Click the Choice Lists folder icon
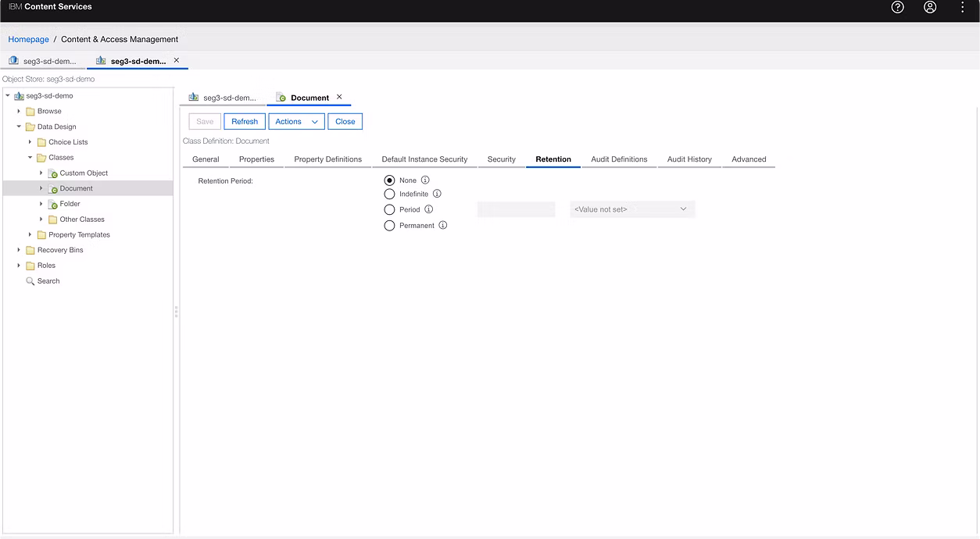The height and width of the screenshot is (539, 980). (41, 142)
